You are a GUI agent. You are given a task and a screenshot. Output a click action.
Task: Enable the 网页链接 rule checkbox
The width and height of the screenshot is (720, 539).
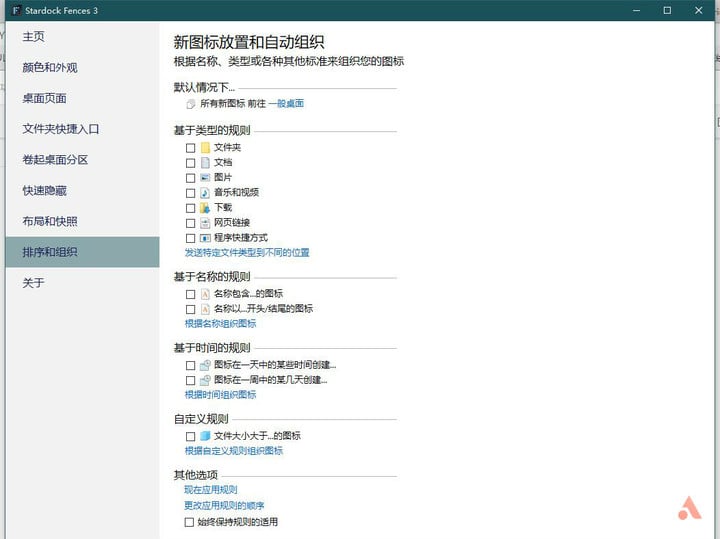tap(191, 224)
